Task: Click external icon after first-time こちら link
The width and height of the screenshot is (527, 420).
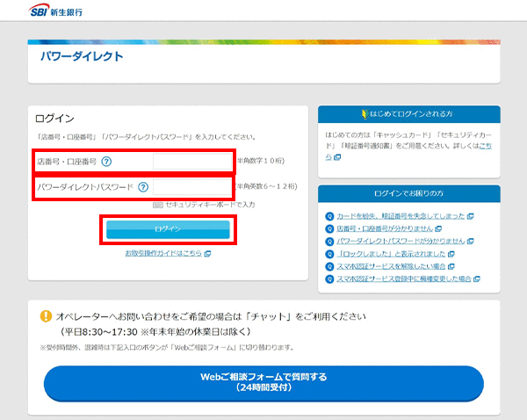Action: pos(337,157)
